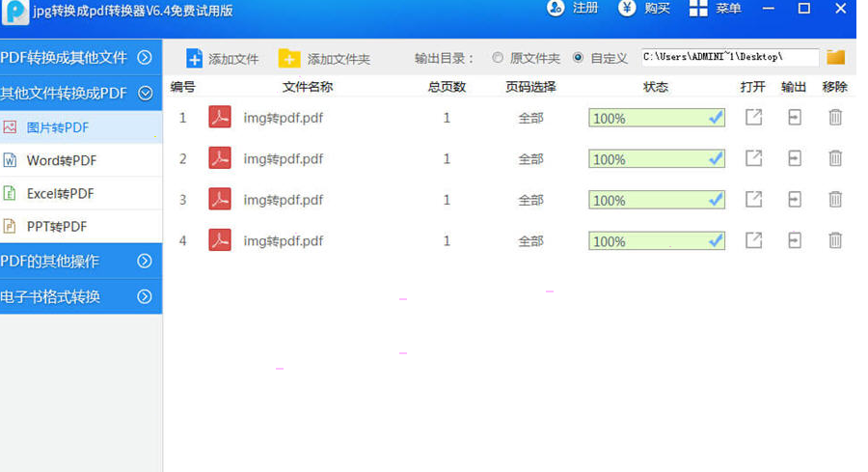The image size is (868, 472).
Task: Remove row 3 with the trash icon
Action: click(x=835, y=200)
